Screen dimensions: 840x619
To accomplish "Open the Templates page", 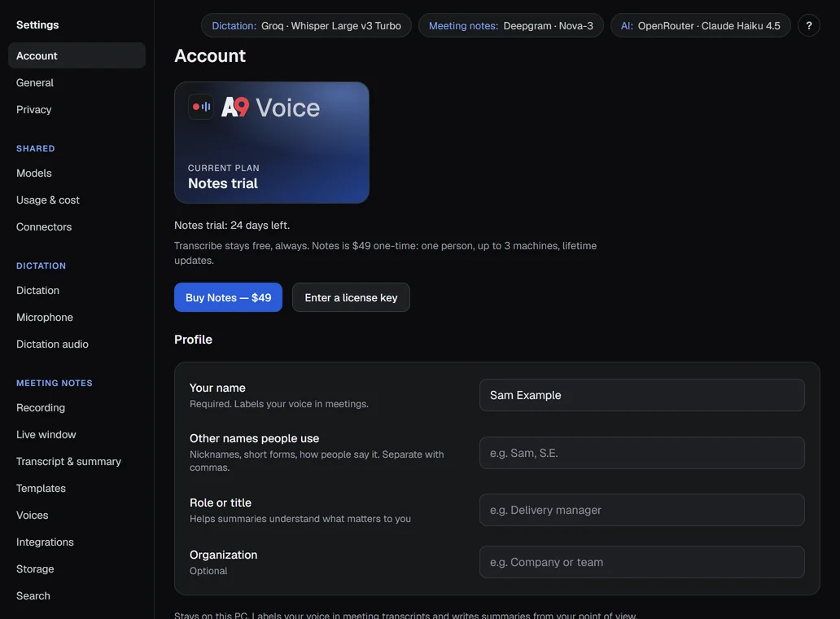I will click(x=41, y=488).
